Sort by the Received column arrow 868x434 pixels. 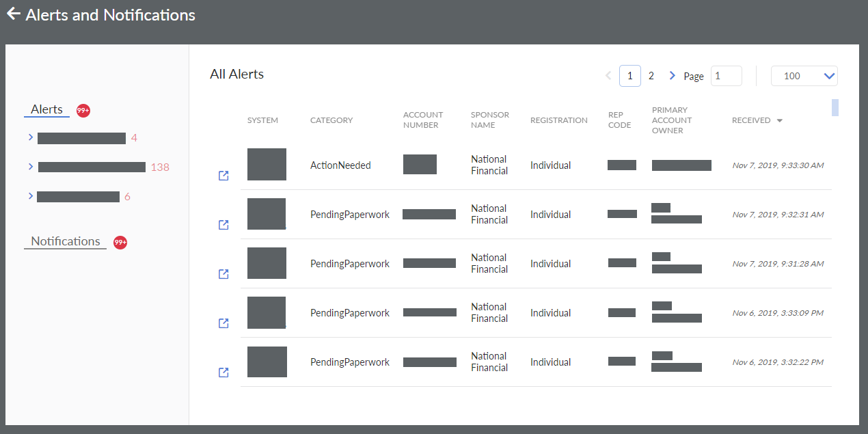(x=780, y=121)
